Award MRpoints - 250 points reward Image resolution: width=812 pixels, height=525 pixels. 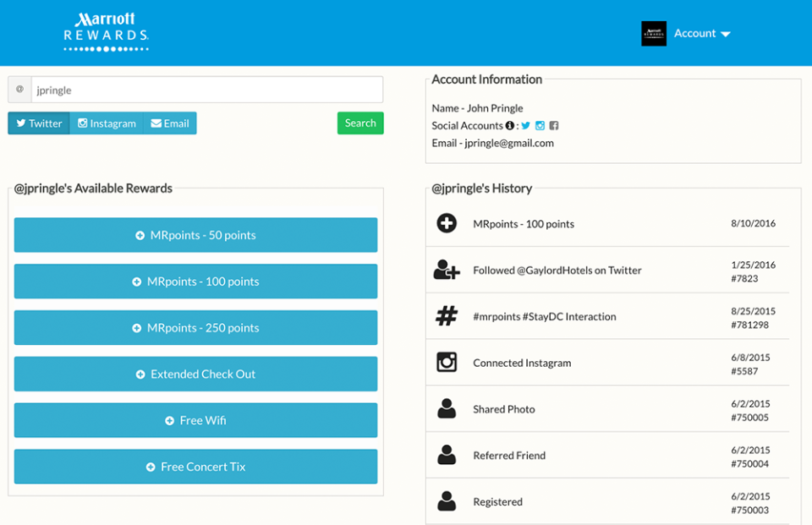[195, 328]
